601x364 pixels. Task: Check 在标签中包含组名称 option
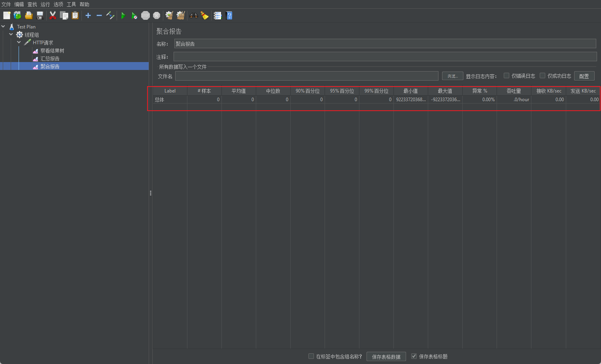pyautogui.click(x=311, y=356)
